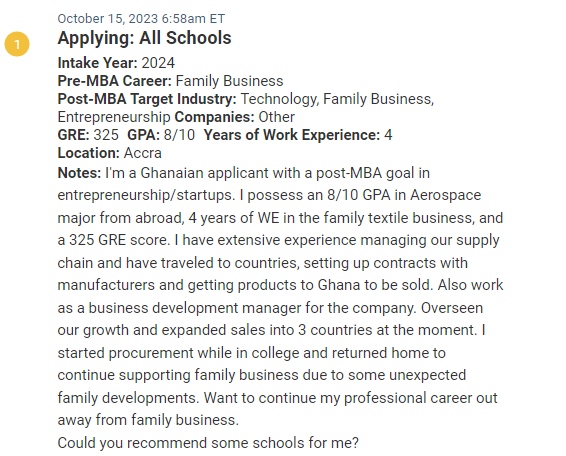This screenshot has height=456, width=566.
Task: Click the Post-MBA Target Industry label
Action: coord(147,99)
